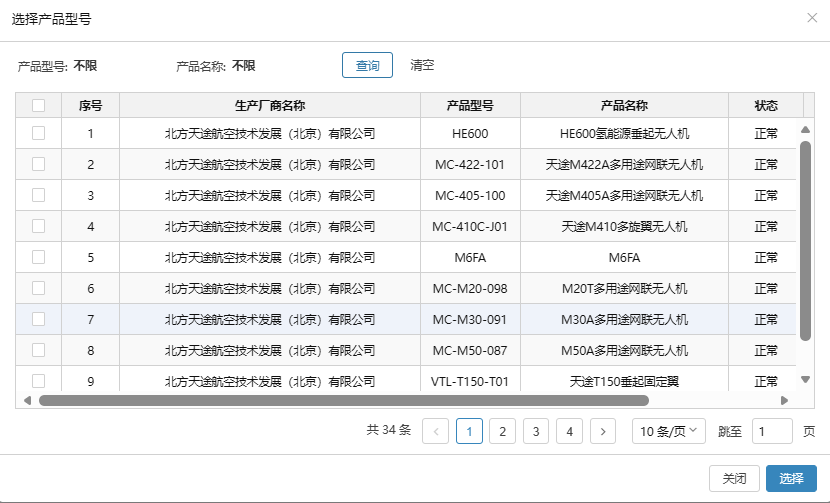Click the 天途M422A多用途网联无人机 cell

pyautogui.click(x=625, y=165)
